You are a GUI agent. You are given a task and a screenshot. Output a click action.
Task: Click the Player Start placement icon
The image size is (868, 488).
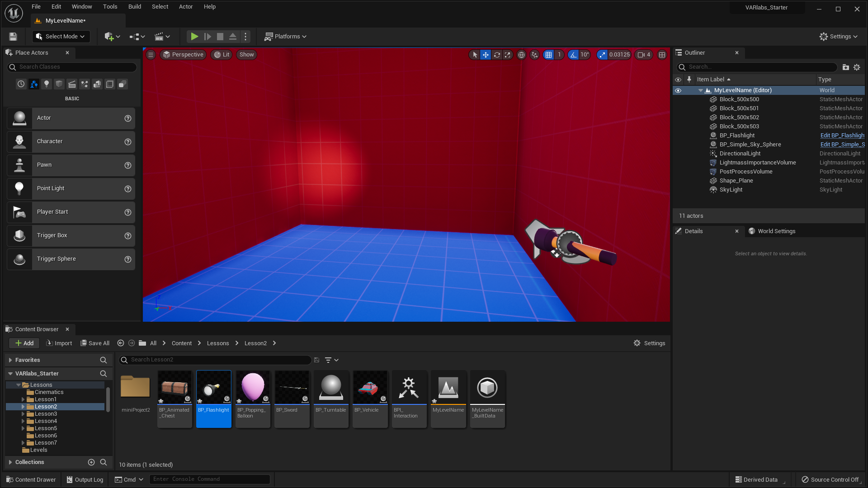[19, 211]
